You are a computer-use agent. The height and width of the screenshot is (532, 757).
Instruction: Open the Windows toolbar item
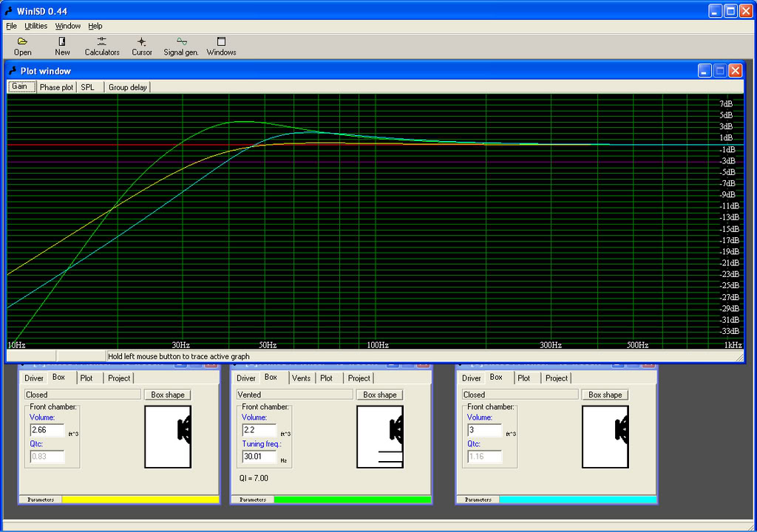click(x=221, y=47)
